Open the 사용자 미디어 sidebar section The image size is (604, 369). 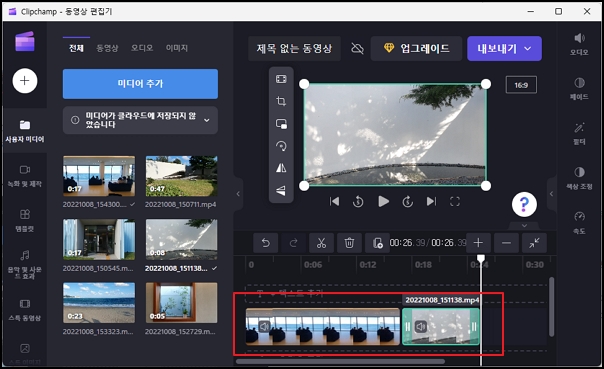(x=25, y=131)
